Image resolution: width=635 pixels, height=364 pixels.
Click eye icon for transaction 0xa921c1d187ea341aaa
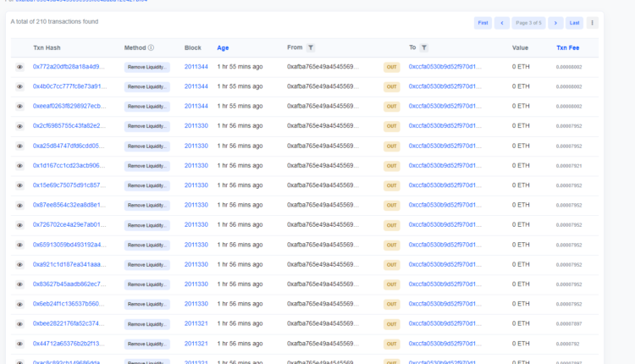point(19,264)
